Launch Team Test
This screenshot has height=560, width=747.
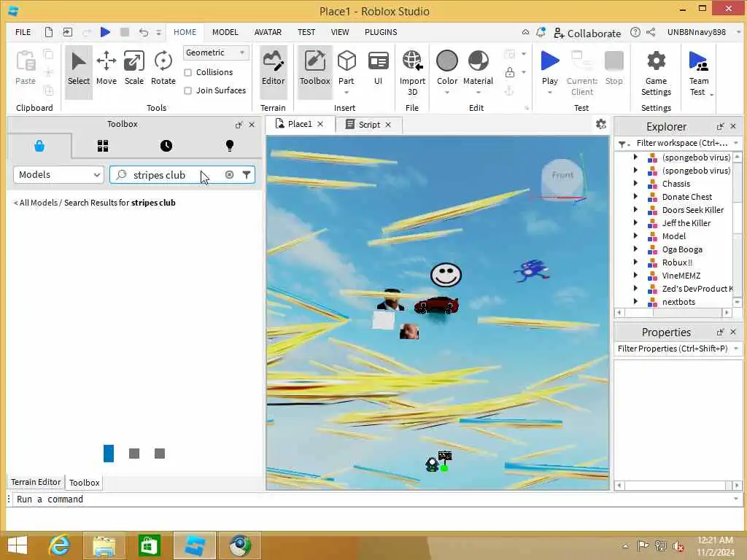698,71
